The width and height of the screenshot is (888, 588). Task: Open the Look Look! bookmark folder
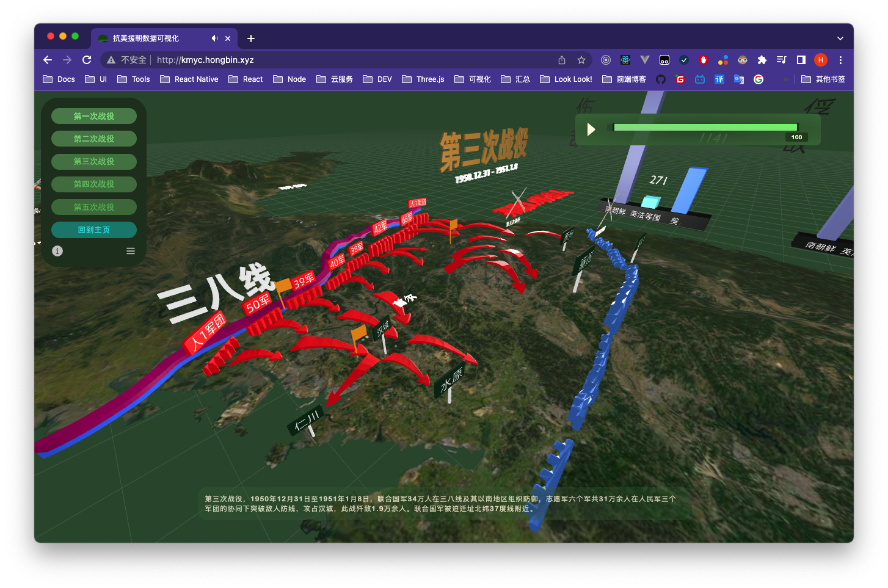pyautogui.click(x=566, y=79)
